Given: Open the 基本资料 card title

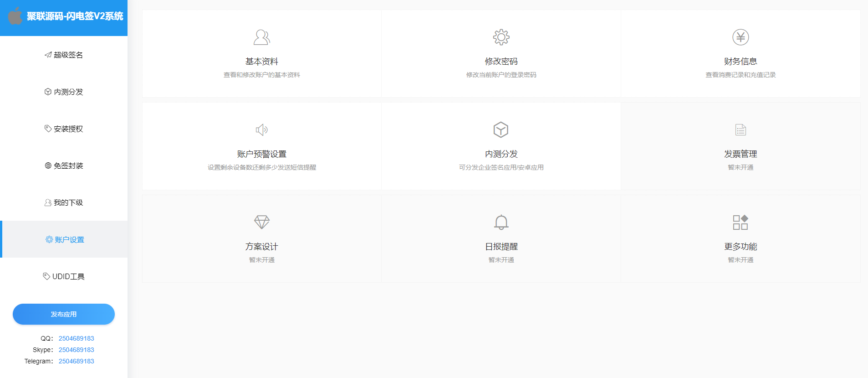Looking at the screenshot, I should 262,62.
